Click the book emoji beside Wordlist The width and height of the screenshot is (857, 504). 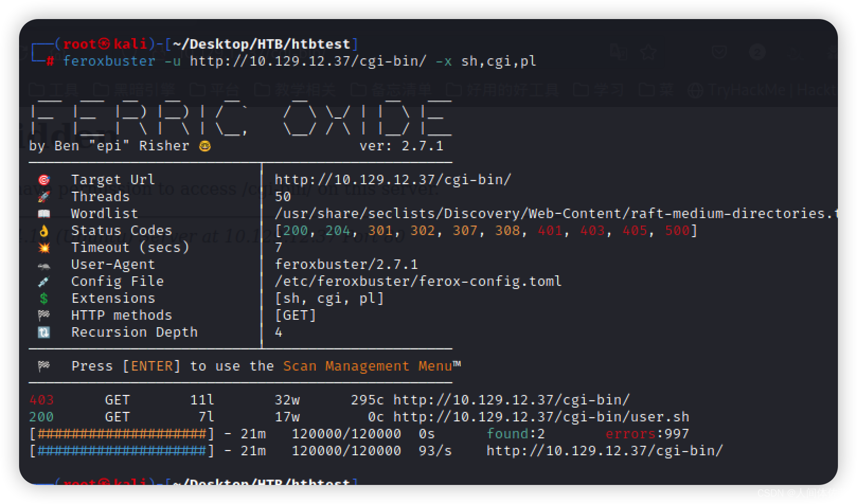coord(44,214)
